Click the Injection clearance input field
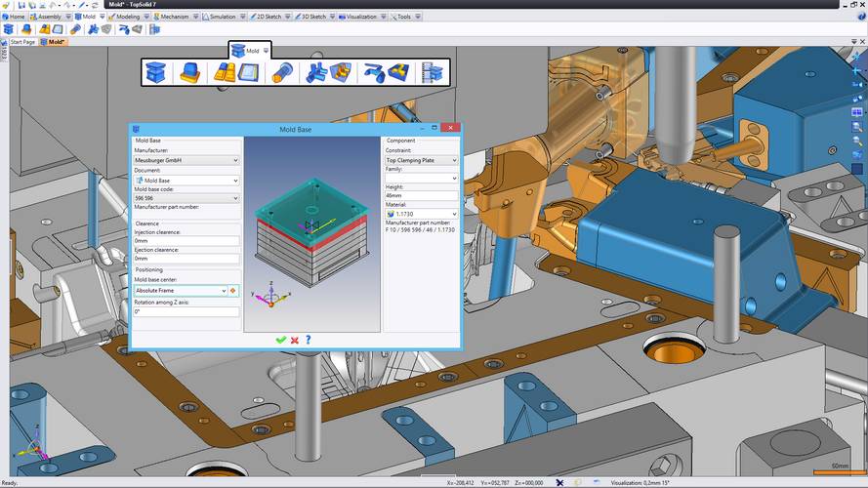Viewport: 868px width, 488px height. (186, 241)
